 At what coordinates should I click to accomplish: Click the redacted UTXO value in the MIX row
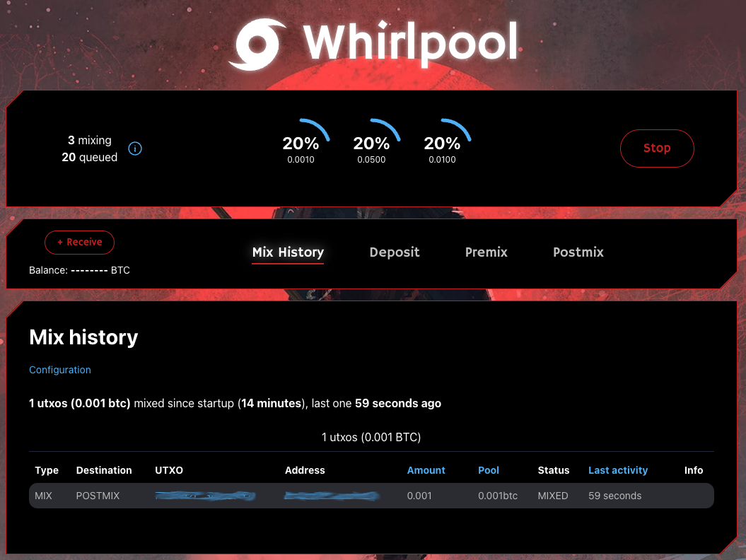coord(205,496)
